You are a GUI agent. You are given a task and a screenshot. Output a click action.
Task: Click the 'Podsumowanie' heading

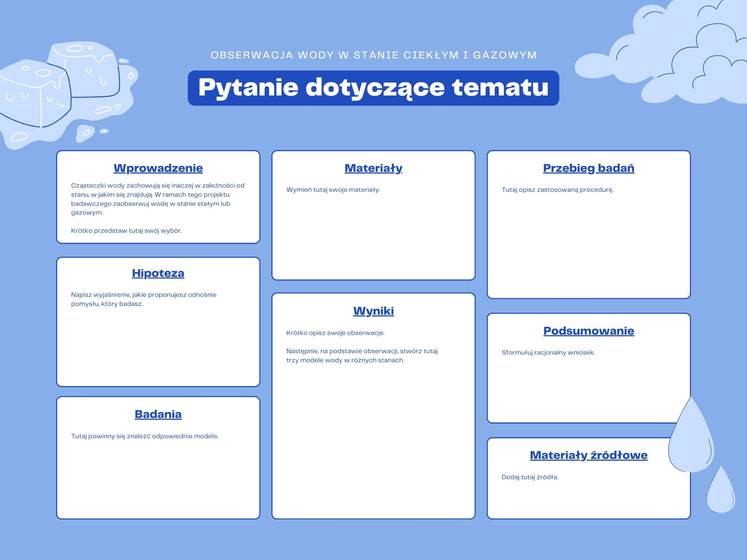click(x=589, y=331)
